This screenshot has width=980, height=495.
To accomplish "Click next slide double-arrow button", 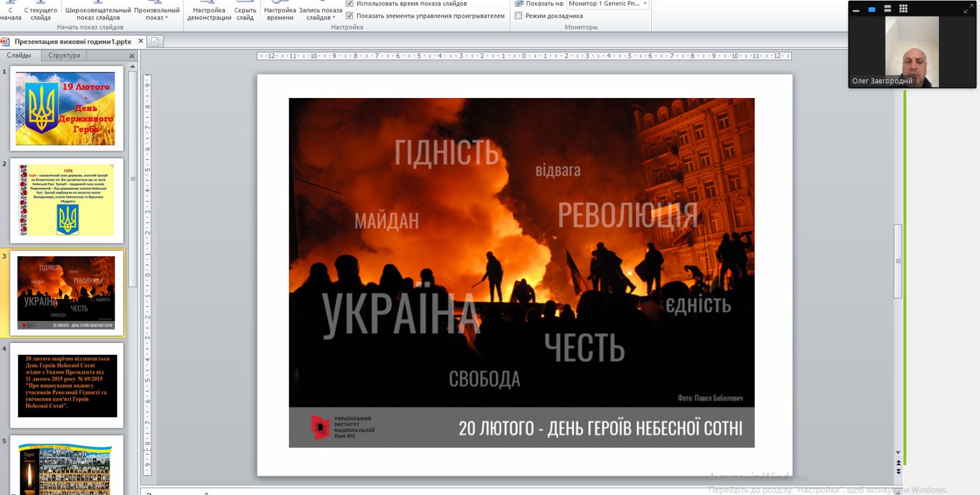I will click(899, 471).
